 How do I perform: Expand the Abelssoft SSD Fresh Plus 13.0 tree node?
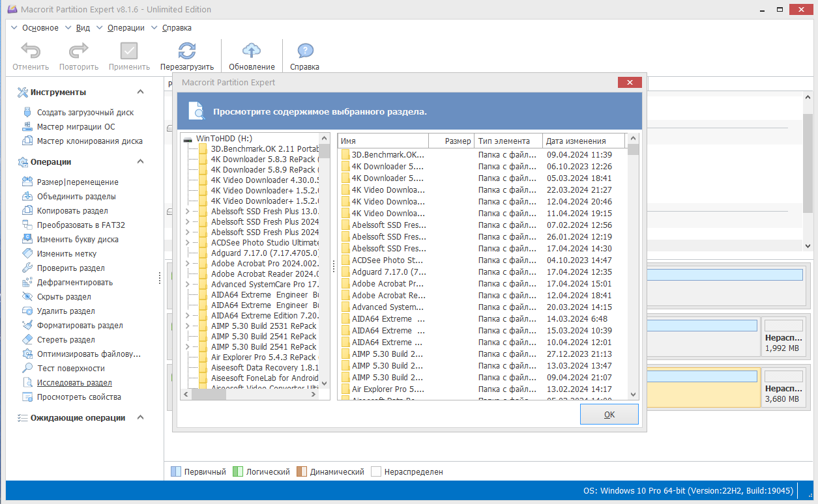(x=188, y=212)
